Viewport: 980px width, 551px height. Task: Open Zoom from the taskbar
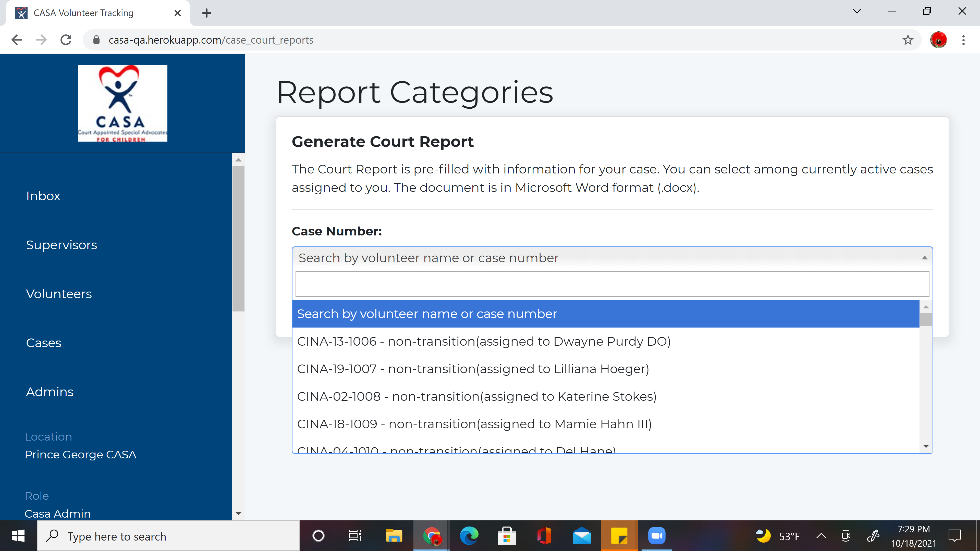[656, 536]
